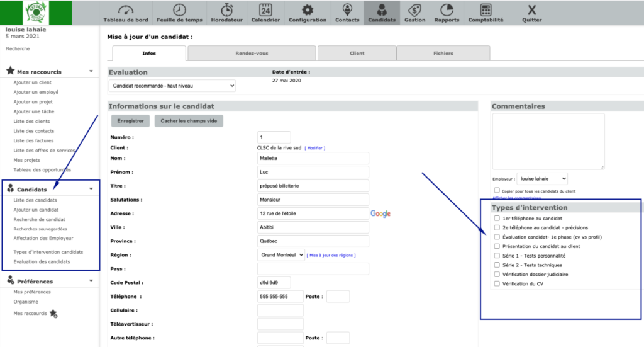This screenshot has height=347, width=644.
Task: Open the Evaluation dropdown 'Candidat recommandé'
Action: 173,85
